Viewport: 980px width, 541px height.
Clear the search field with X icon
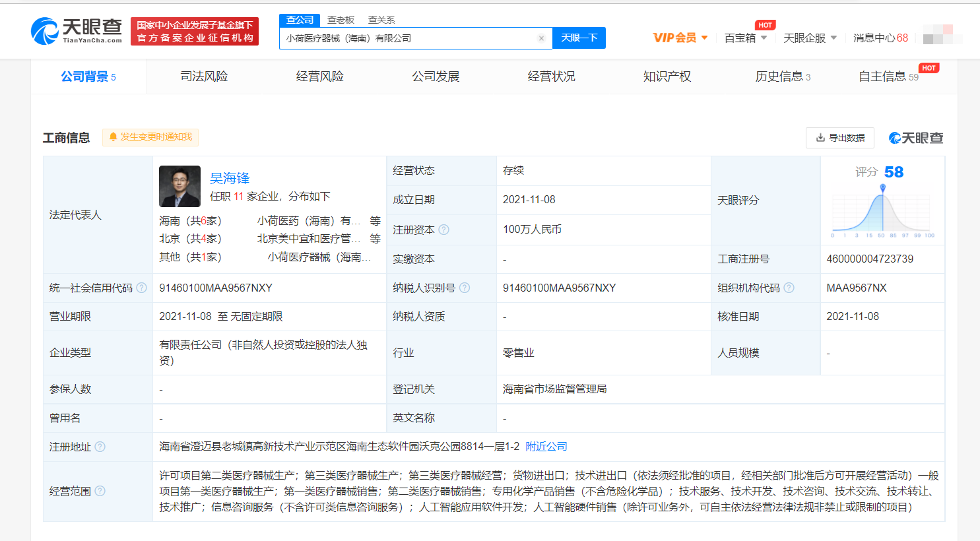[x=541, y=38]
